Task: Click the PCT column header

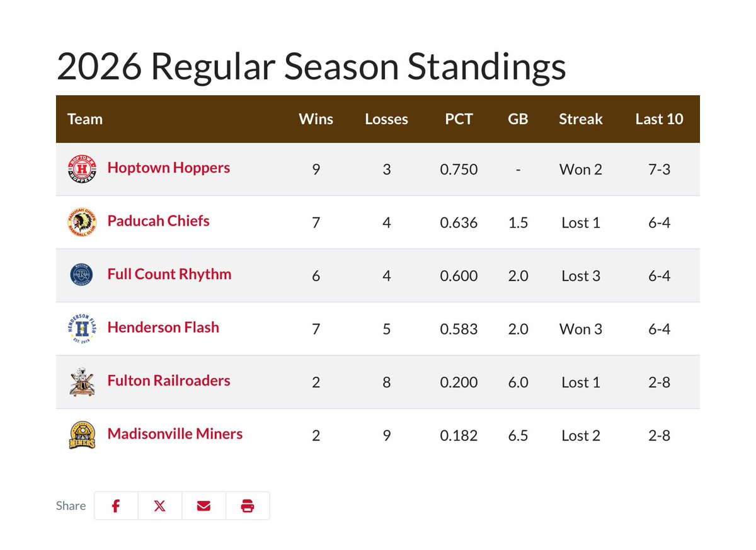Action: pos(459,119)
